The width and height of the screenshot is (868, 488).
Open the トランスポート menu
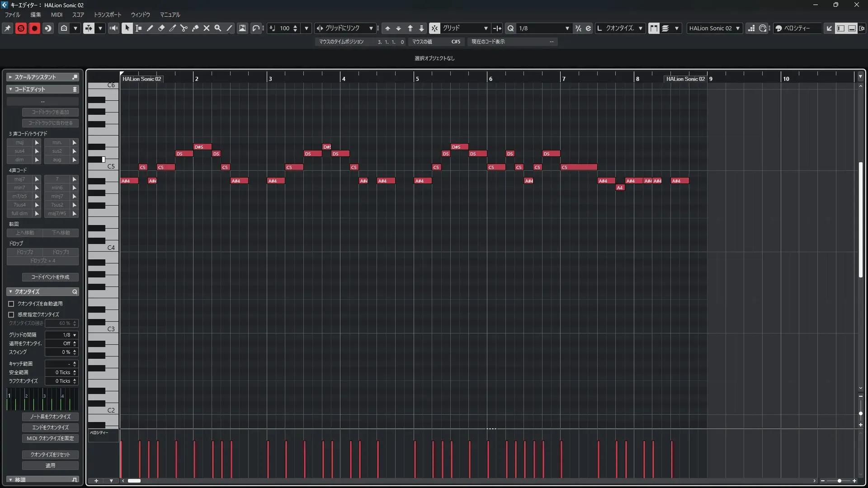107,14
